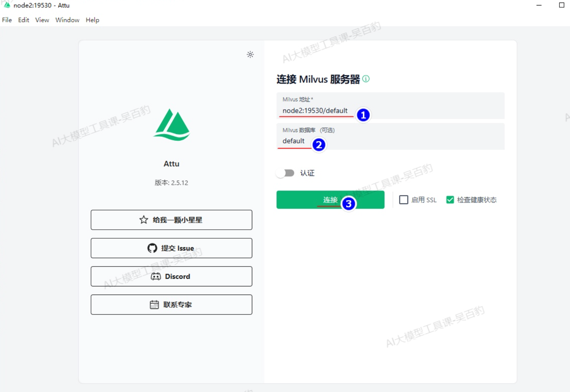Open the Window menu
570x392 pixels.
click(x=67, y=20)
